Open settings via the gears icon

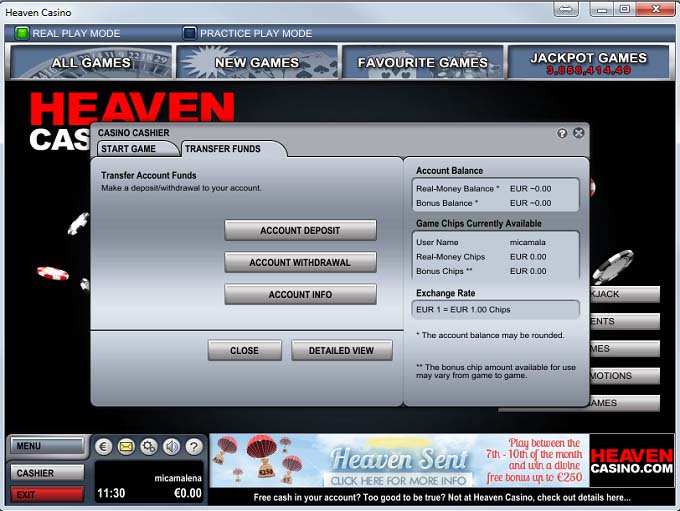149,447
